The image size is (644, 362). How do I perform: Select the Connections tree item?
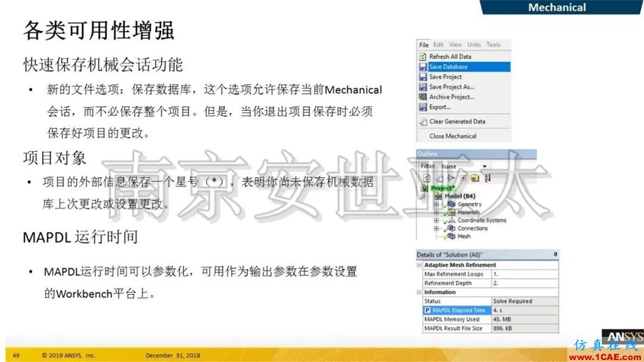point(472,228)
